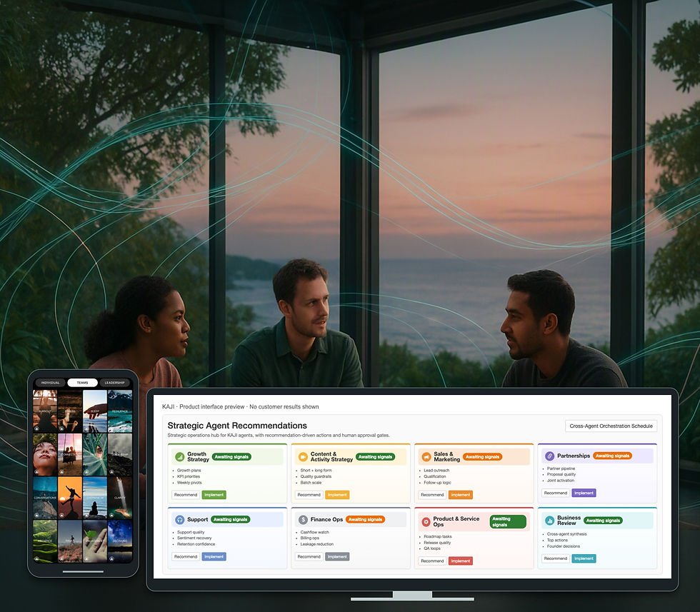Click Recommend on the Sales & Marketing card
Image resolution: width=700 pixels, height=612 pixels.
tap(432, 495)
